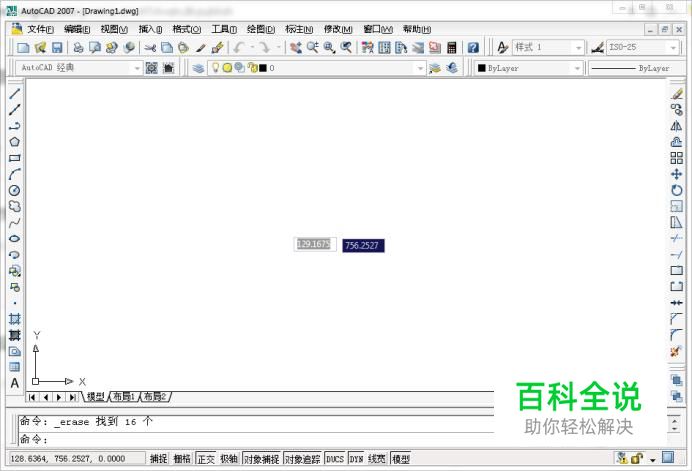Select the Polygon tool in draw toolbar
This screenshot has width=692, height=471.
(x=15, y=142)
